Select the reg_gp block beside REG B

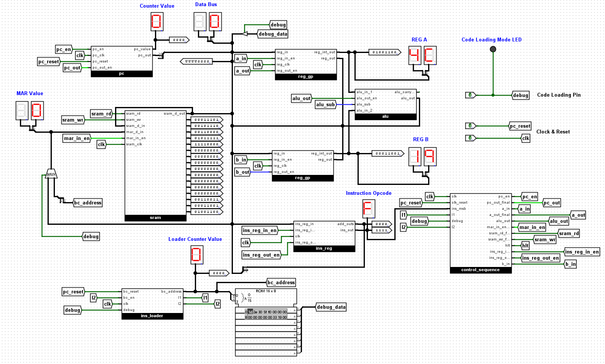pos(303,166)
